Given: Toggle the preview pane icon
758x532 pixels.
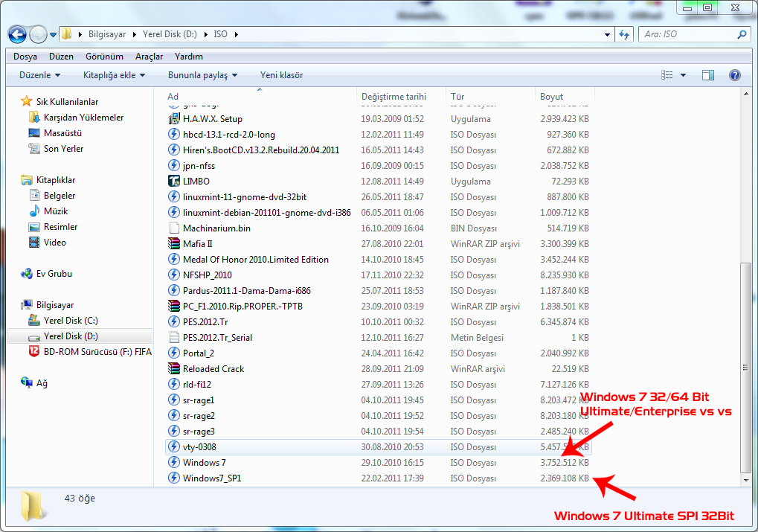Looking at the screenshot, I should [708, 75].
